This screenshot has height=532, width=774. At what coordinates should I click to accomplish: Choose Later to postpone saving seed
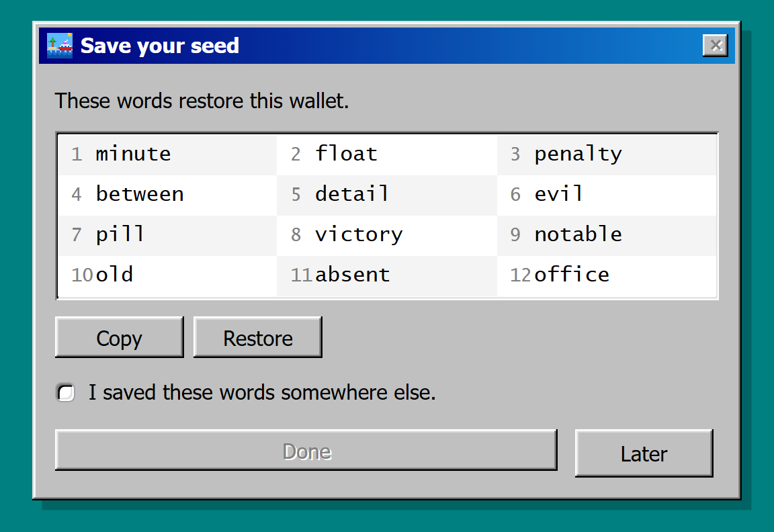[644, 453]
